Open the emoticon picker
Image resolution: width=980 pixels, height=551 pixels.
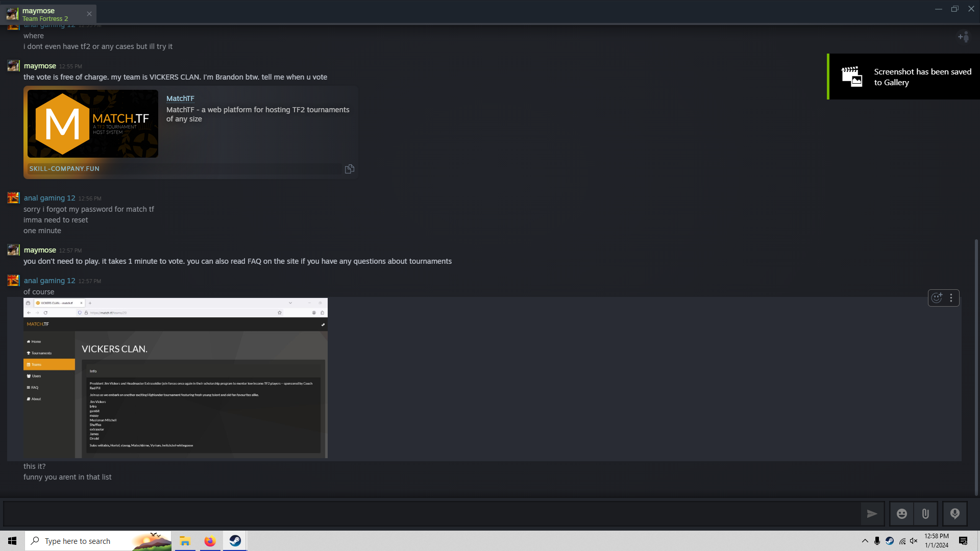pos(901,514)
